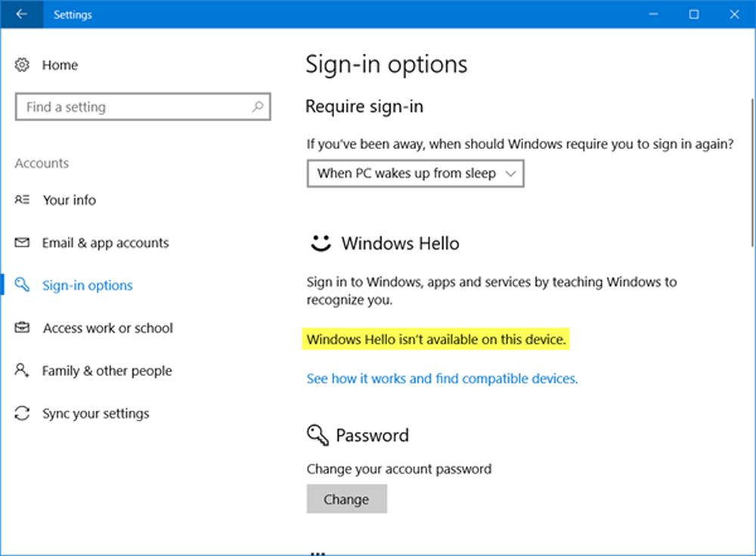The height and width of the screenshot is (556, 756).
Task: Click the Windows Hello smiley icon
Action: pos(321,243)
